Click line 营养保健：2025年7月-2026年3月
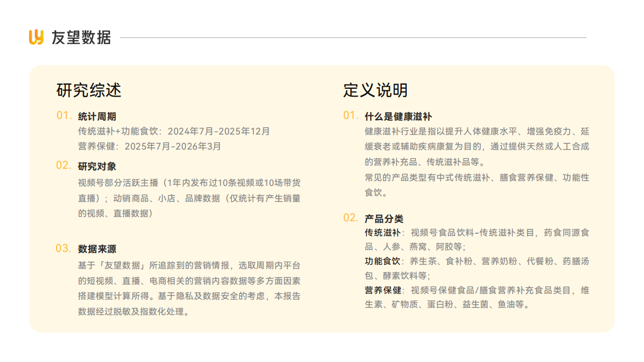The image size is (644, 362). [x=150, y=146]
